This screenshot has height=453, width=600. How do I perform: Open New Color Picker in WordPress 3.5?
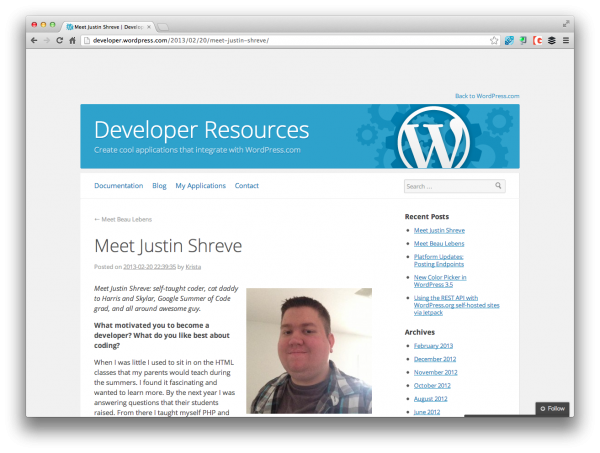point(440,281)
